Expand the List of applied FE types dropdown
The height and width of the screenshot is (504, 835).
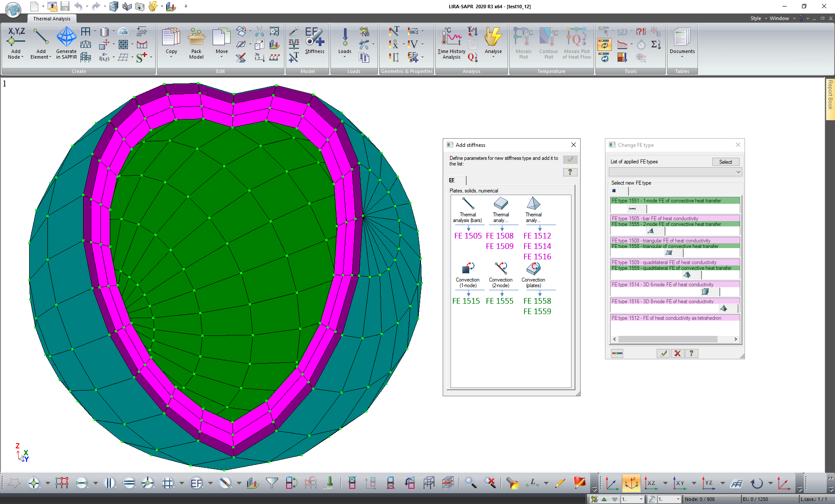pos(738,172)
